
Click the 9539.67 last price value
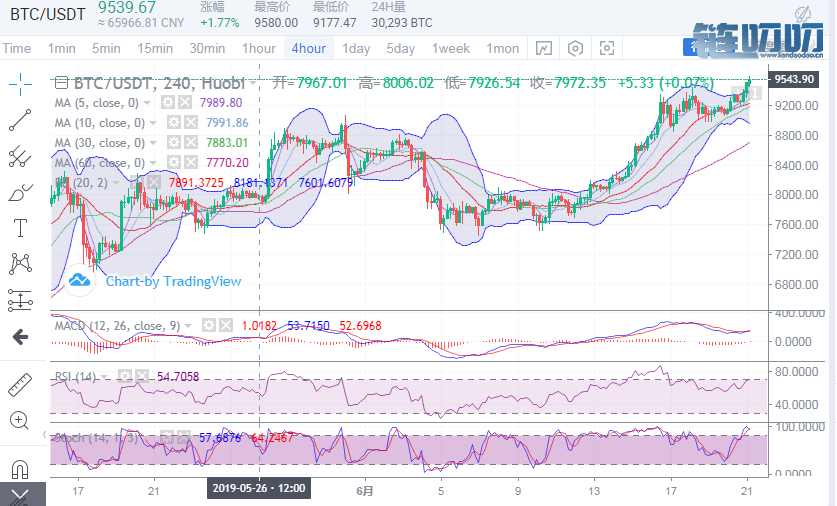pos(127,7)
